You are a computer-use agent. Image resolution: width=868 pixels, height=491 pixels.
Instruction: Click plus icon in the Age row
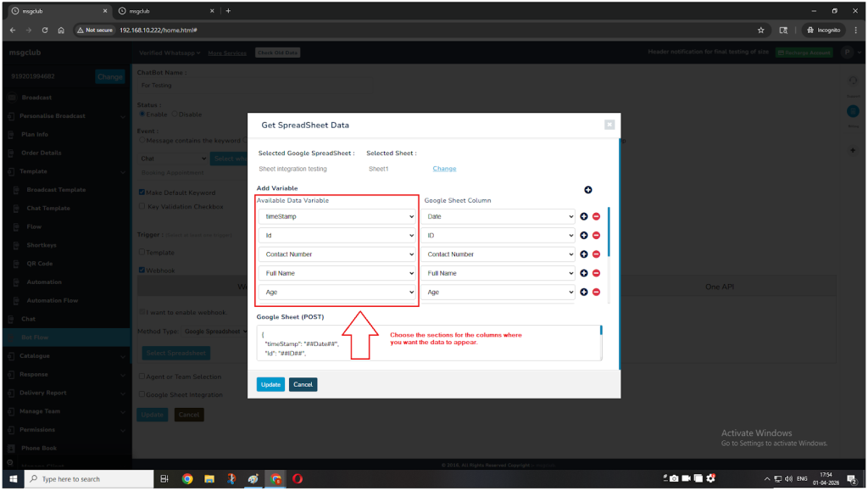(x=584, y=292)
